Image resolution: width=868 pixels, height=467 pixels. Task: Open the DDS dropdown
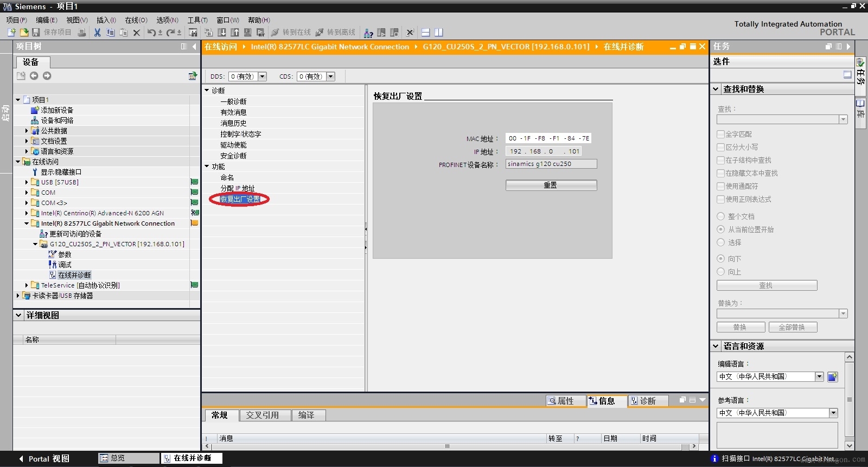pos(262,76)
